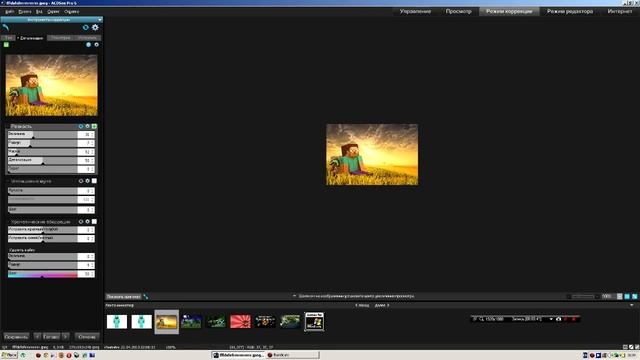Click the Показать оригинал button
640x360 pixels.
123,297
